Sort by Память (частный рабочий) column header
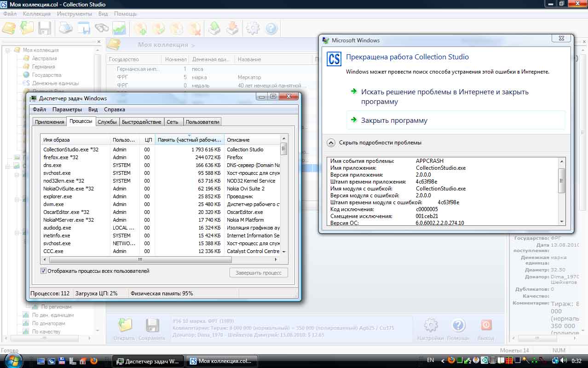The width and height of the screenshot is (588, 368). pyautogui.click(x=190, y=140)
